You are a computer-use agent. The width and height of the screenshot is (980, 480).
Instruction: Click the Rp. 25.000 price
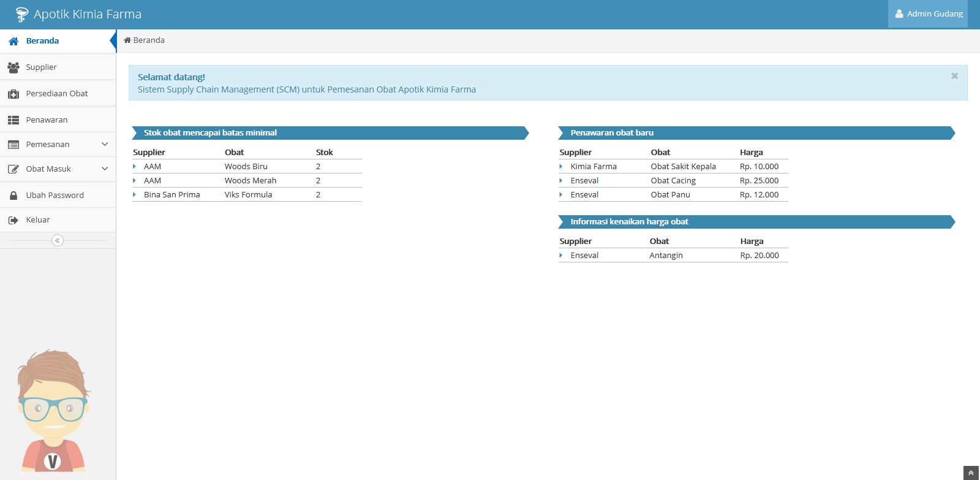click(x=759, y=180)
